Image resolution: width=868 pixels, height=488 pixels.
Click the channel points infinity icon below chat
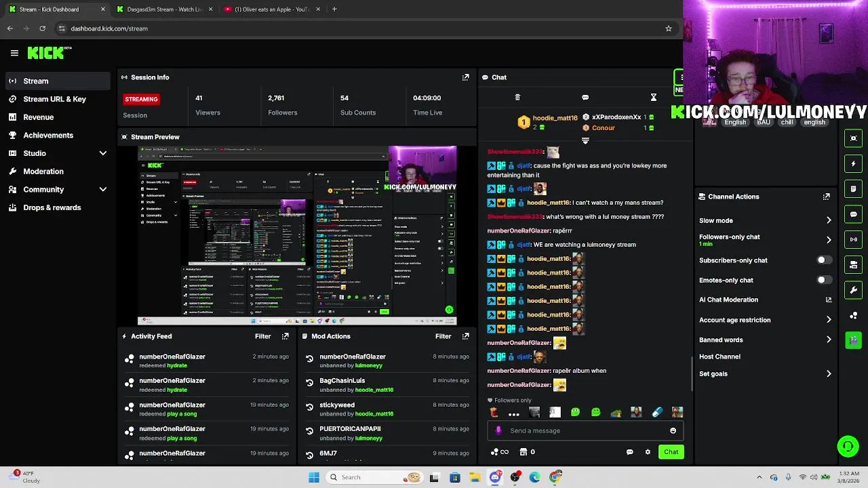pyautogui.click(x=500, y=452)
